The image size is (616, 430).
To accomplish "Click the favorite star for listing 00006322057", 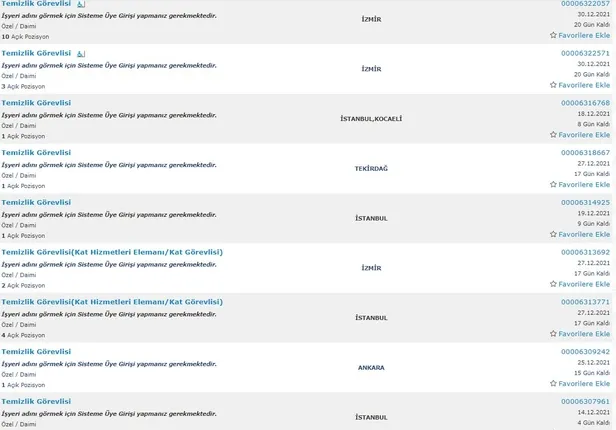I will (554, 35).
